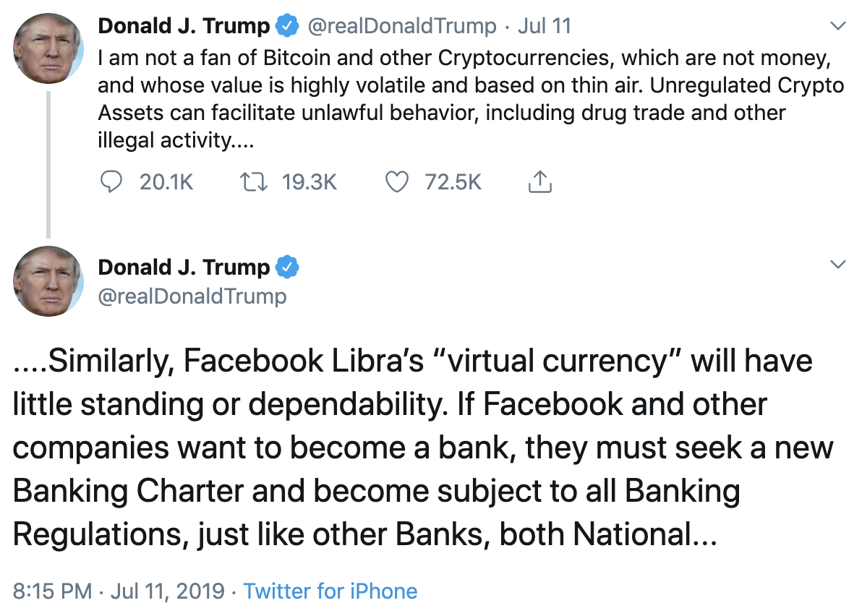
Task: Click the 19.3K retweet count
Action: coord(309,182)
